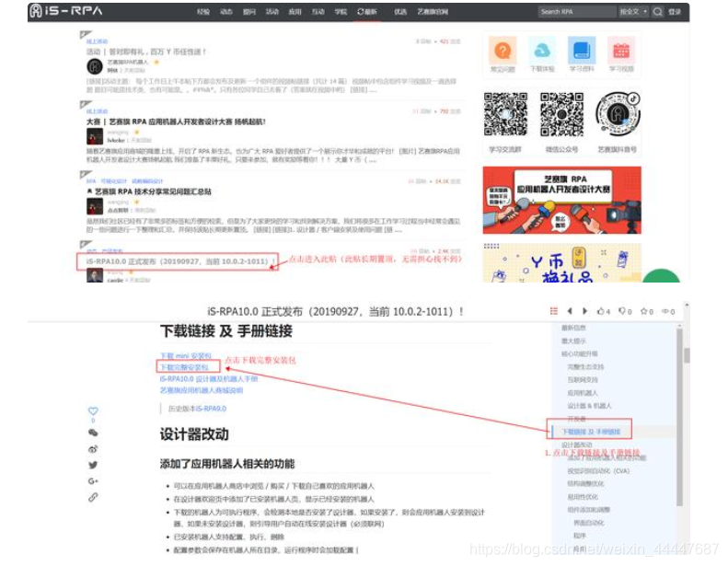Select the 活动 nav menu item
728x566 pixels.
(272, 12)
